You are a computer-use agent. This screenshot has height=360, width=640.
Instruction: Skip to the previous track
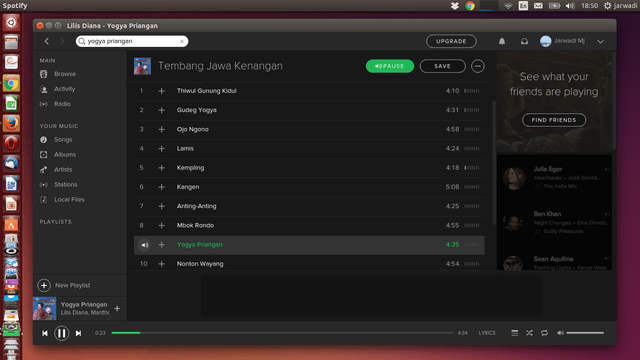click(45, 333)
